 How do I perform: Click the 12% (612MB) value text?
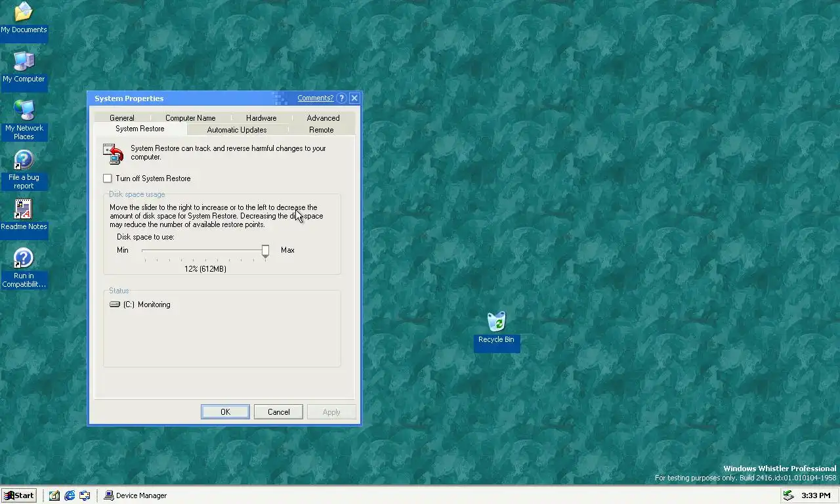point(205,269)
